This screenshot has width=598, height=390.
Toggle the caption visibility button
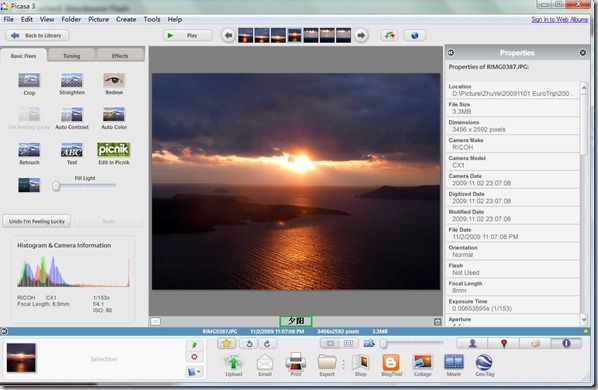click(155, 321)
